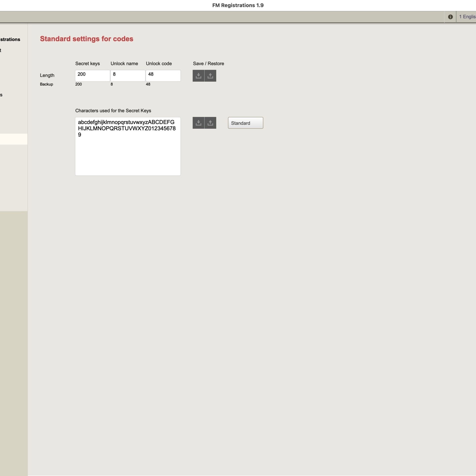
Task: Click the Unlock code length field
Action: (163, 75)
